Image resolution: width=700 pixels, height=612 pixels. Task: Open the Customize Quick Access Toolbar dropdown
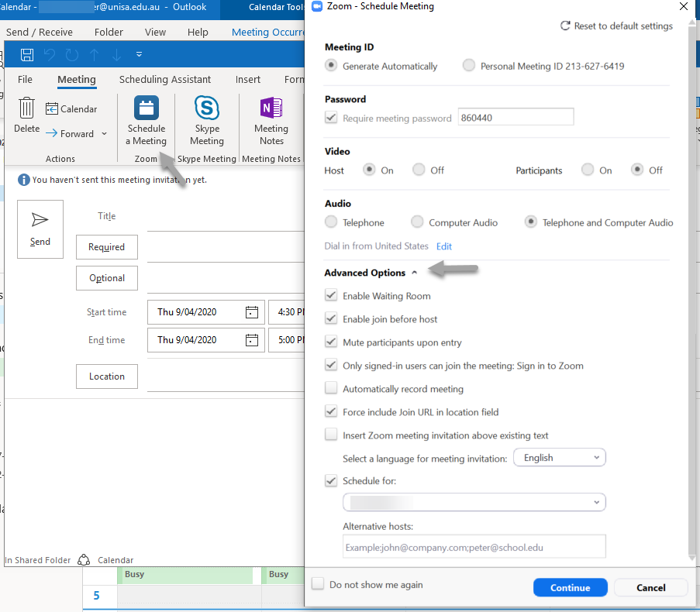click(x=139, y=54)
